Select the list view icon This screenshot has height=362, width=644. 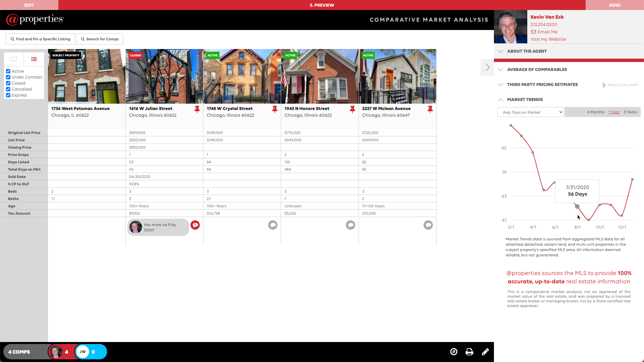click(x=34, y=59)
